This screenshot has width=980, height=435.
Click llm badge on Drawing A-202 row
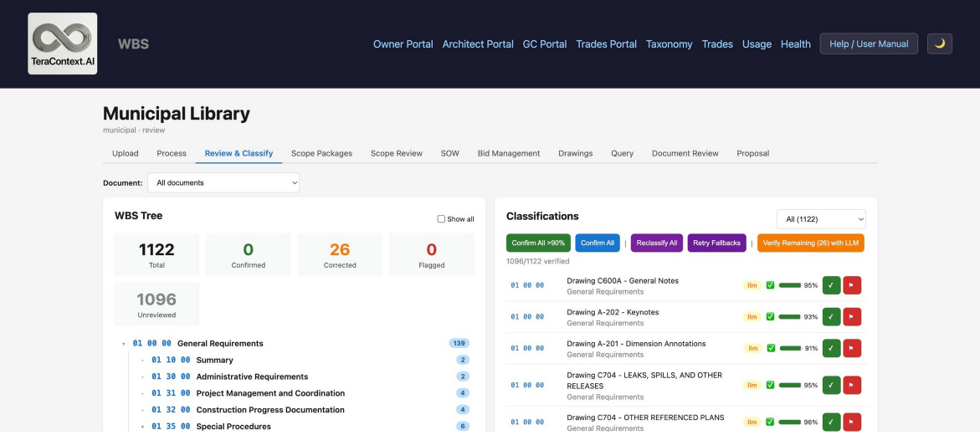752,317
